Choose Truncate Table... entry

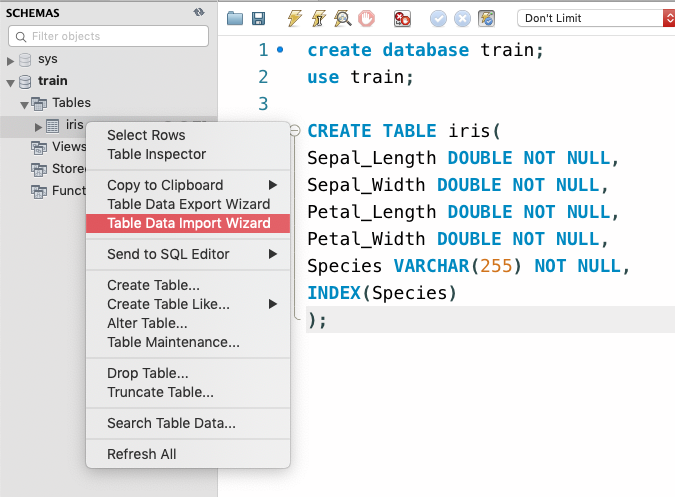click(x=188, y=392)
